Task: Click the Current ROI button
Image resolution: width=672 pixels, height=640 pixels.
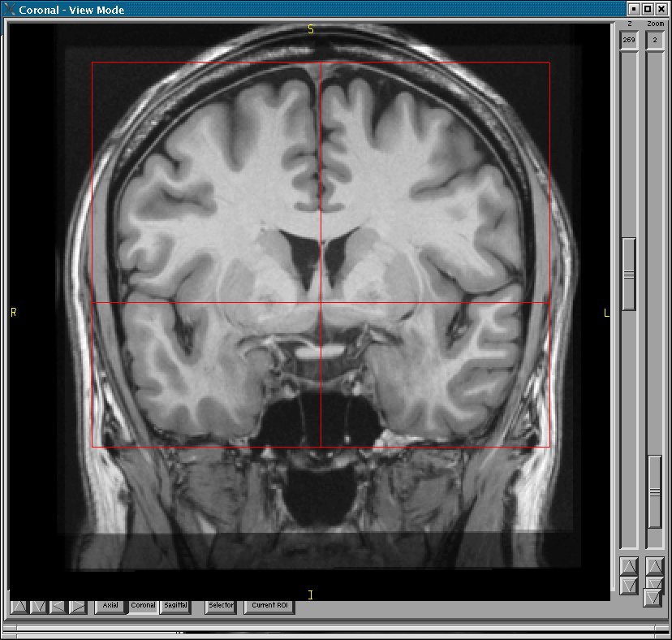Action: click(x=269, y=606)
